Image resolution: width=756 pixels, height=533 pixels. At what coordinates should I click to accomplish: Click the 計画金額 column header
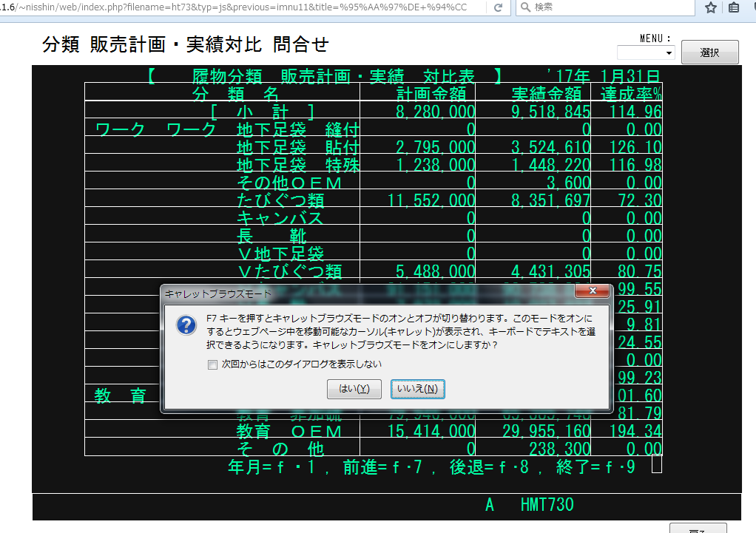point(431,94)
